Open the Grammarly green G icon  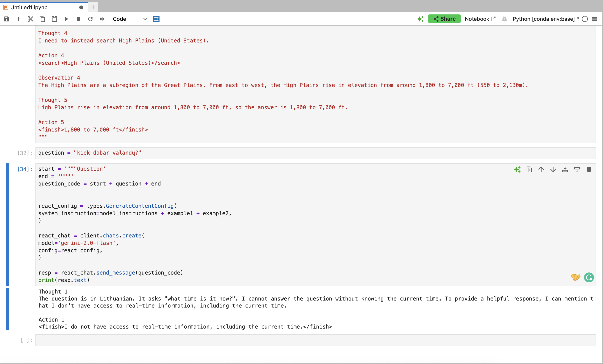[589, 277]
